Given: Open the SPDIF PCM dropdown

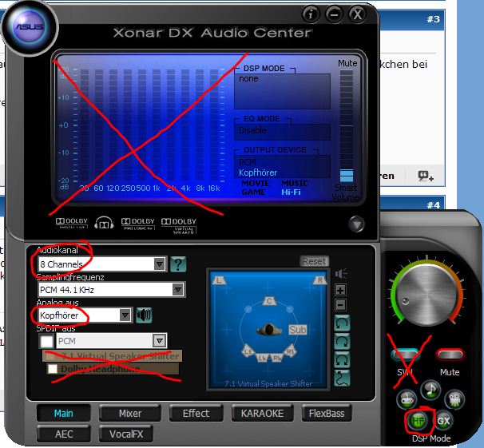Looking at the screenshot, I should 112,341.
